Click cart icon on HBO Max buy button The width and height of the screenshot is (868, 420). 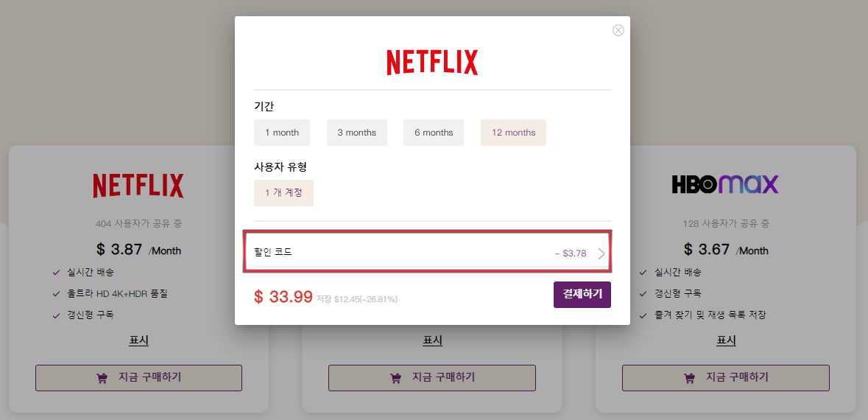point(689,379)
